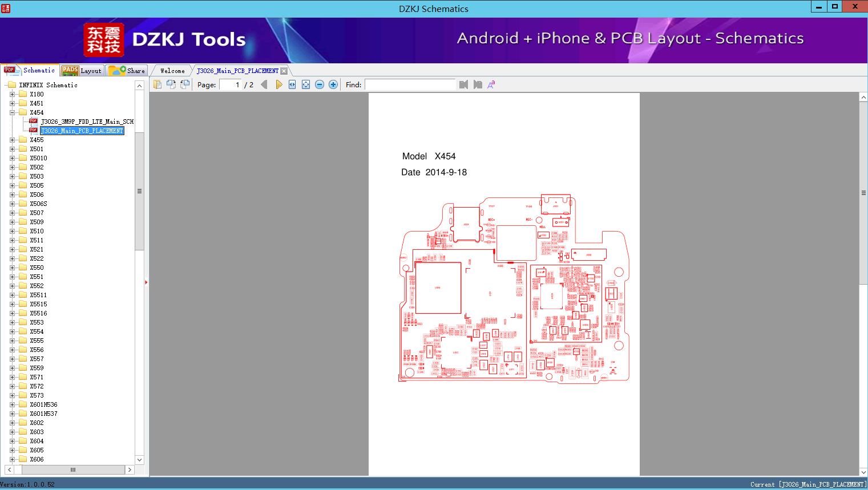Click the copy document icon in the toolbar
Image resolution: width=868 pixels, height=490 pixels.
click(158, 84)
